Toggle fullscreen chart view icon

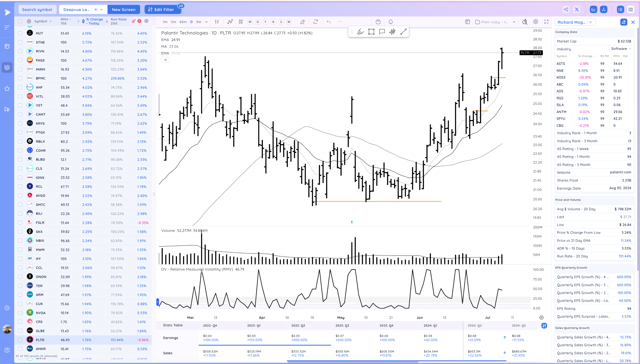[546, 22]
